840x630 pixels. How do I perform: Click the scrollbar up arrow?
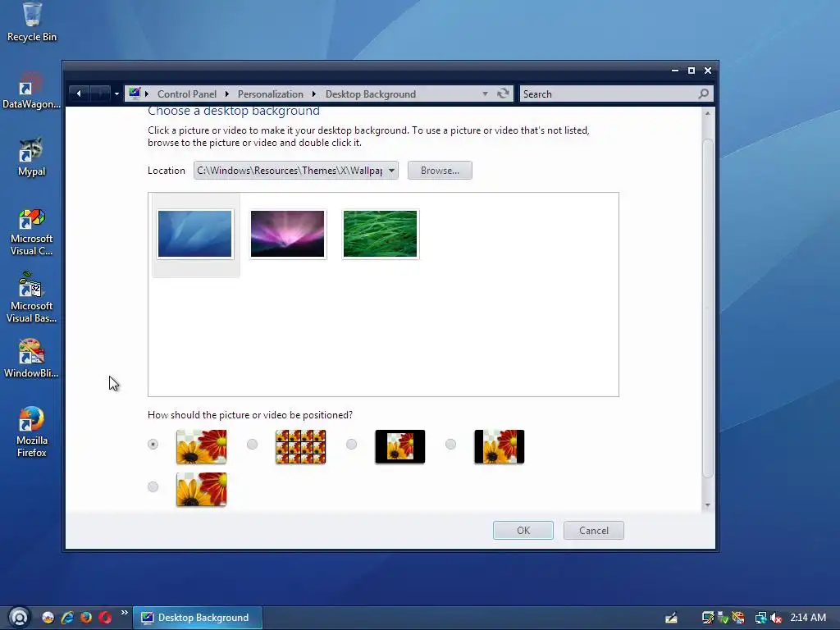(x=708, y=113)
